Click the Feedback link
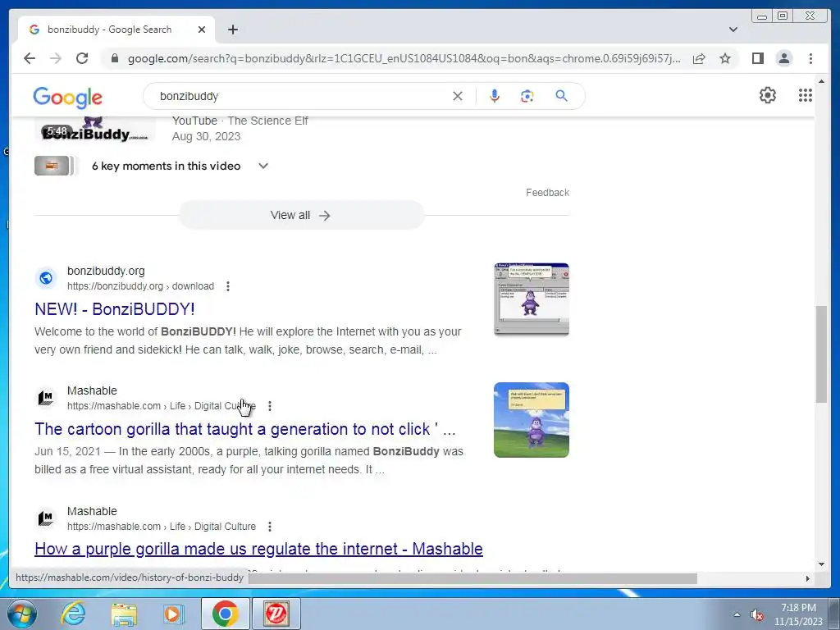 pyautogui.click(x=547, y=192)
